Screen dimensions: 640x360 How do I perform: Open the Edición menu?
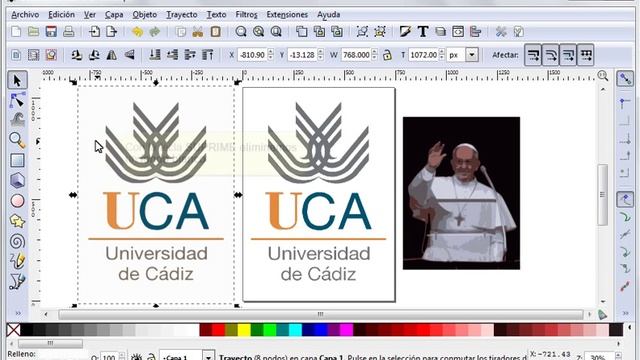pos(61,15)
